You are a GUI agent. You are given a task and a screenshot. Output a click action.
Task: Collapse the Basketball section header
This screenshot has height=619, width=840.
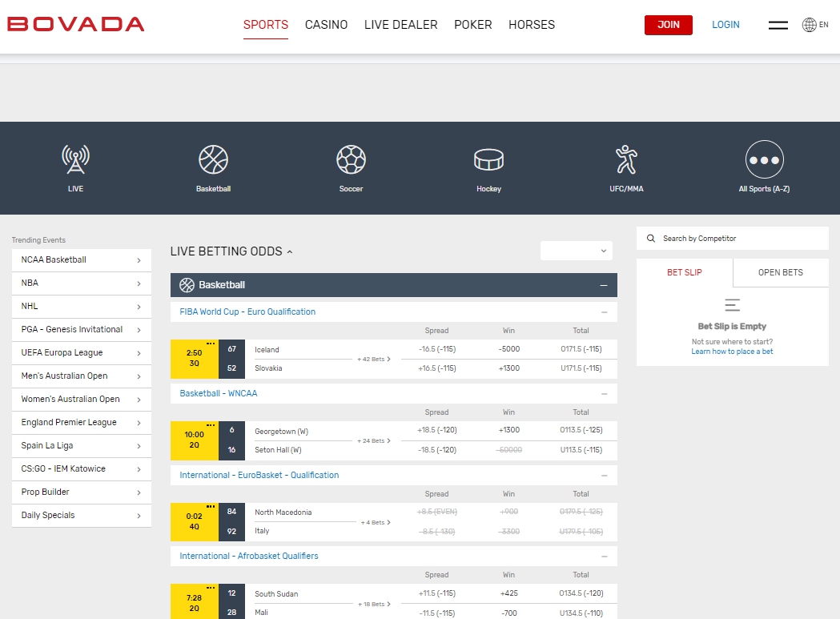(x=604, y=285)
